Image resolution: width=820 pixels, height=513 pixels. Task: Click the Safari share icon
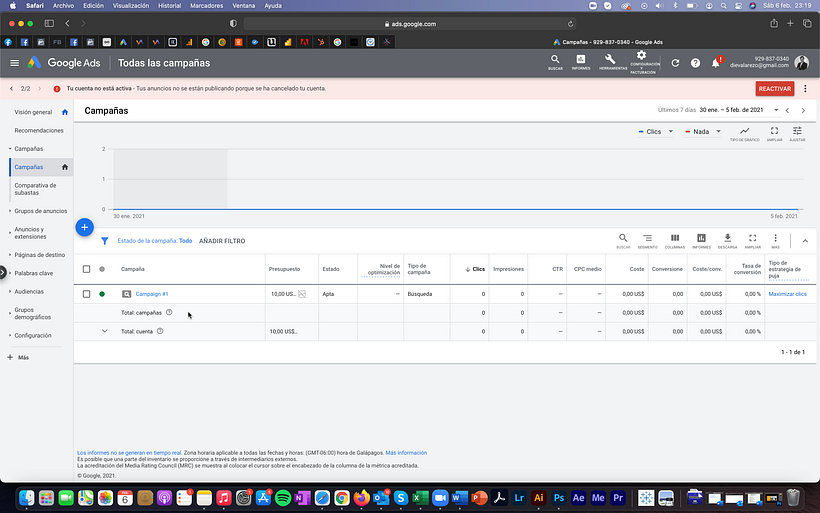[773, 23]
